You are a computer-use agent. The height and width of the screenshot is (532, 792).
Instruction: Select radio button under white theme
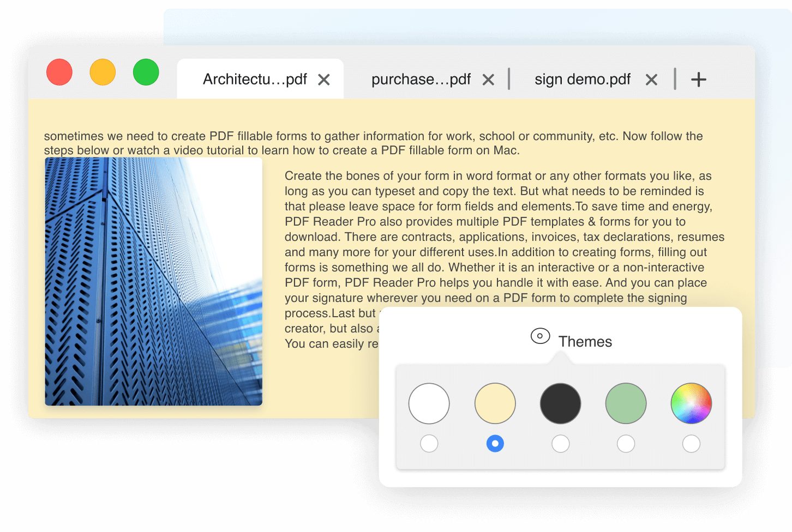429,444
